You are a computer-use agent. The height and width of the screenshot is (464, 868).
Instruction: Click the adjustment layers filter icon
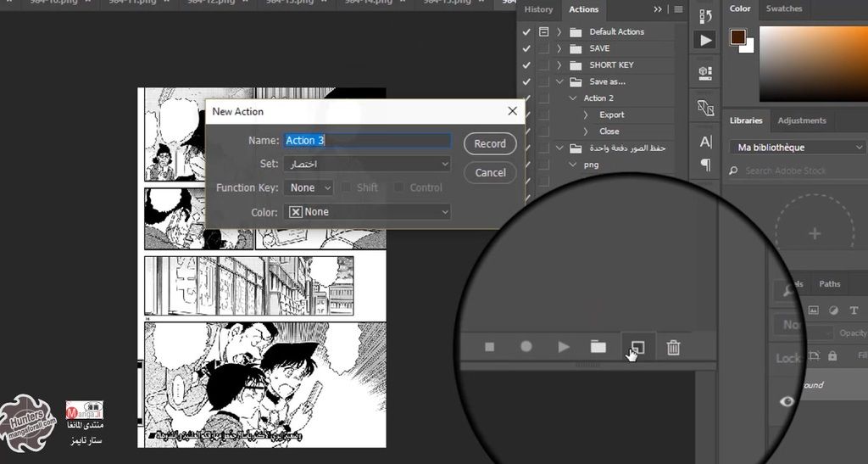click(834, 310)
